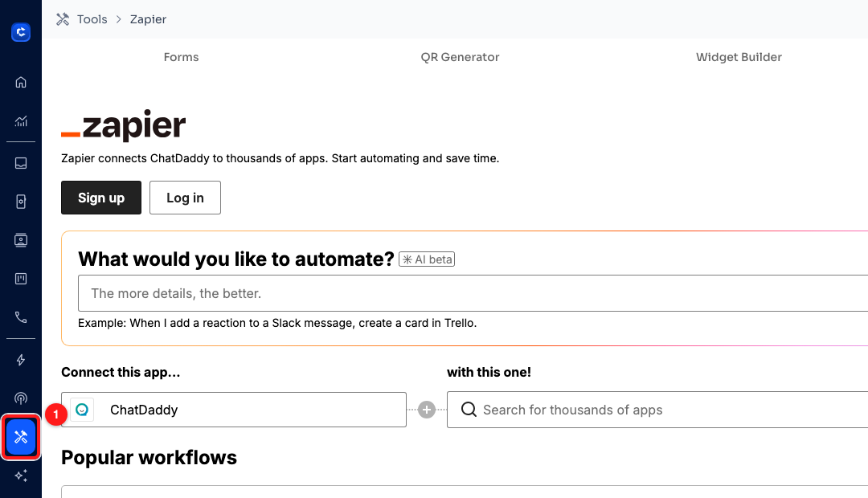868x498 pixels.
Task: Open the phone device sidebar icon
Action: (20, 202)
